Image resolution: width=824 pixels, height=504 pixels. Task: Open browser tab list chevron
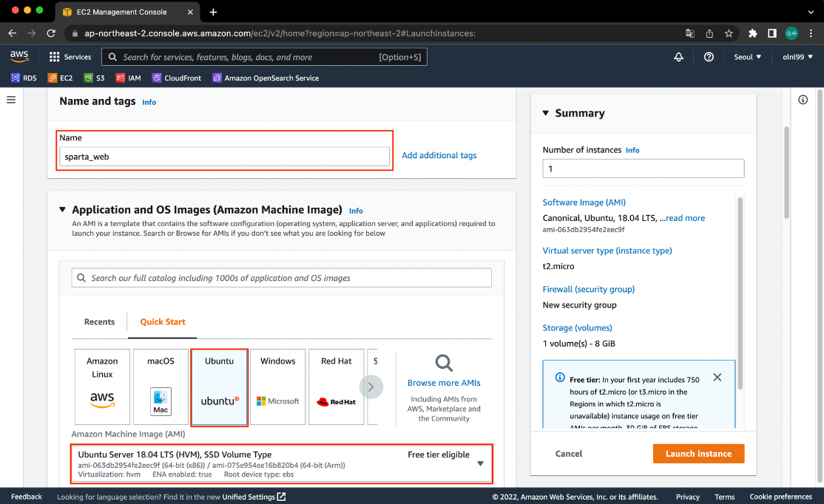811,12
